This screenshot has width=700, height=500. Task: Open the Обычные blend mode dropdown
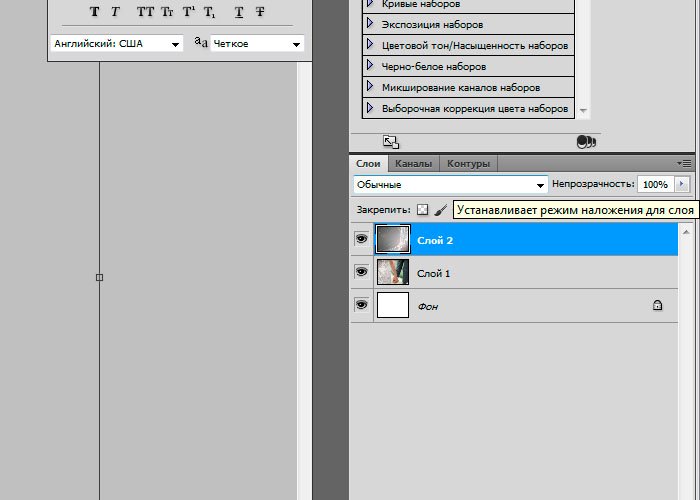point(451,185)
